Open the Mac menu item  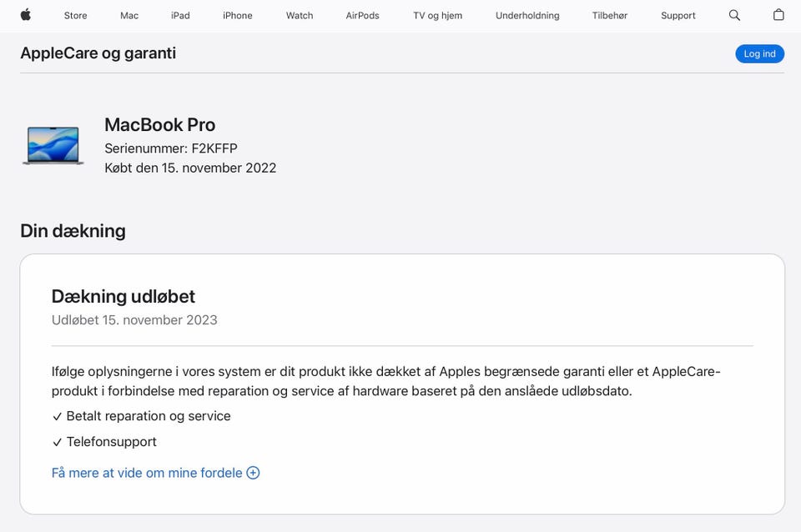[129, 15]
